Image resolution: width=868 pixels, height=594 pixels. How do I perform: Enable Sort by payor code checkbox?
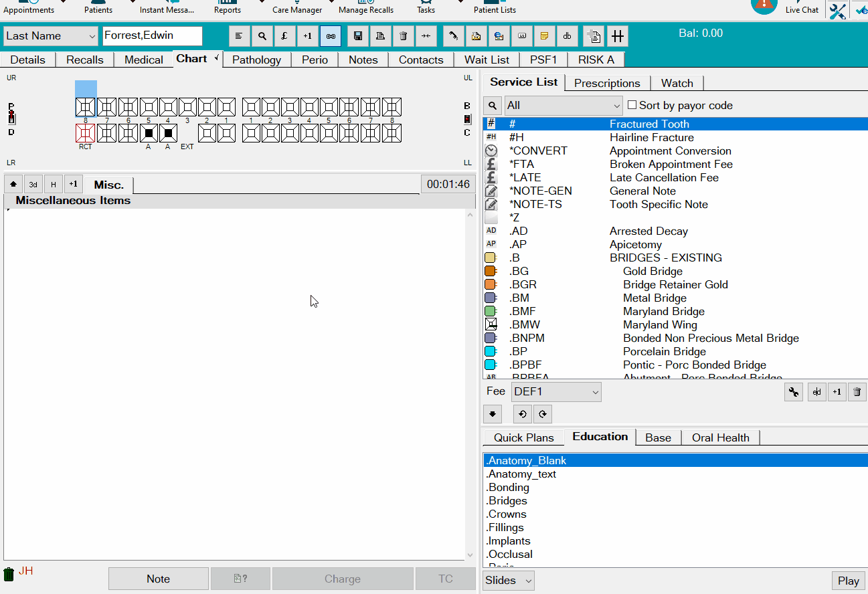pyautogui.click(x=632, y=105)
